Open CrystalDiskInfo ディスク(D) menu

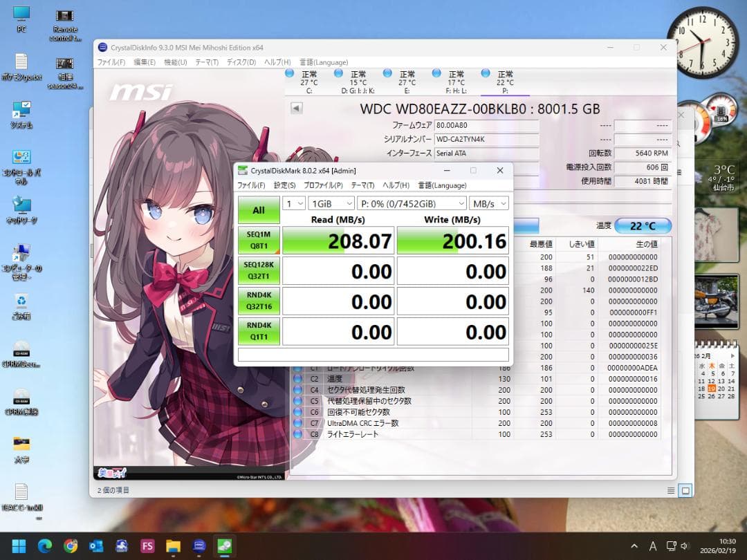[x=241, y=62]
